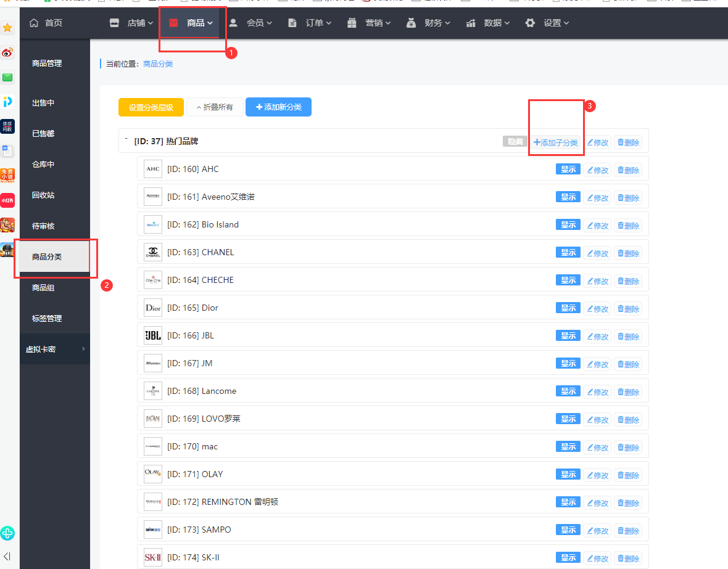Image resolution: width=728 pixels, height=569 pixels.
Task: Click the teal add-plus icon at sidebar bottom
Action: (7, 533)
